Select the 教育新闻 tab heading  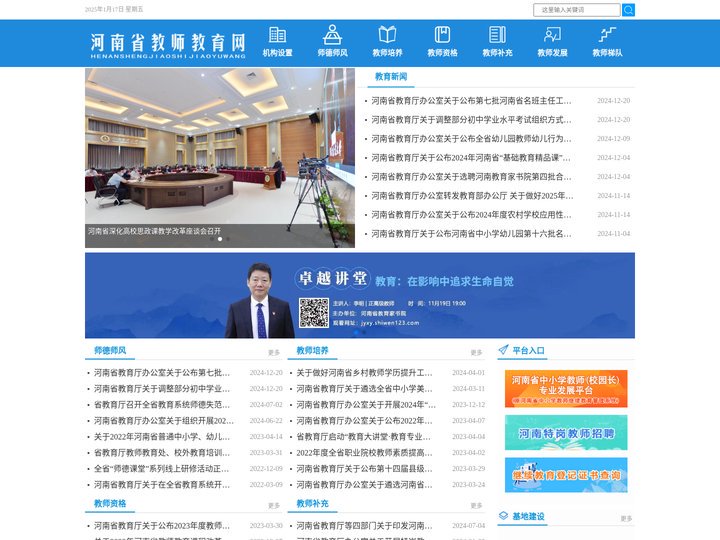391,77
